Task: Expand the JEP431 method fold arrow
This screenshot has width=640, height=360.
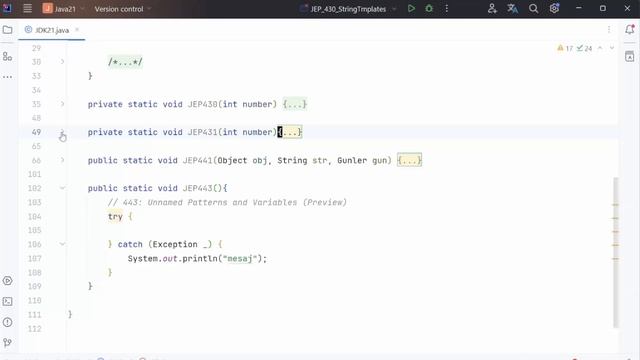Action: tap(62, 132)
